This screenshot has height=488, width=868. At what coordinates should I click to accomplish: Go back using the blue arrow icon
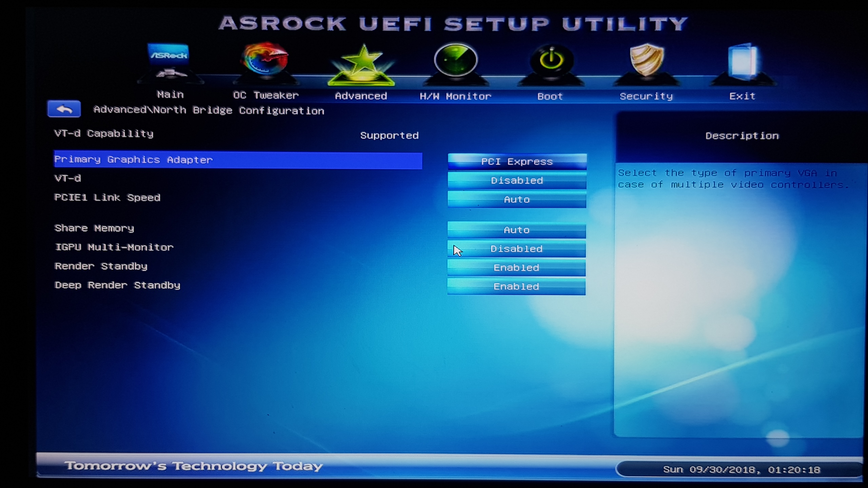point(64,109)
